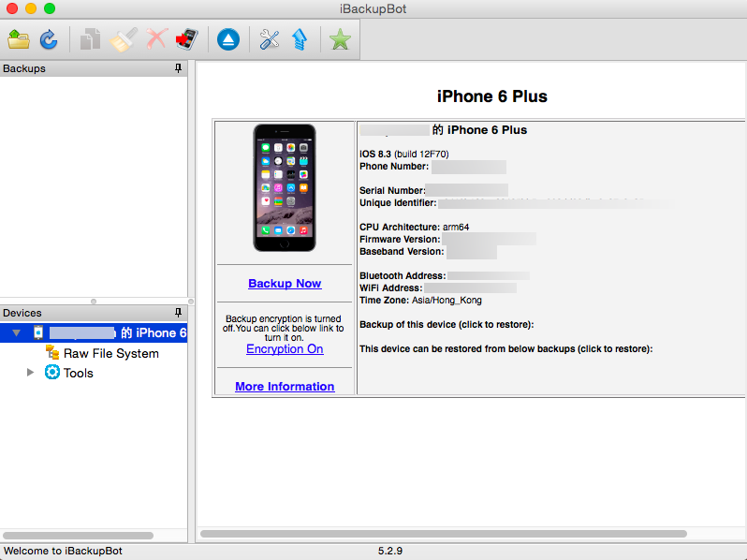Click the Raw File System folder icon
The image size is (747, 560).
point(51,353)
